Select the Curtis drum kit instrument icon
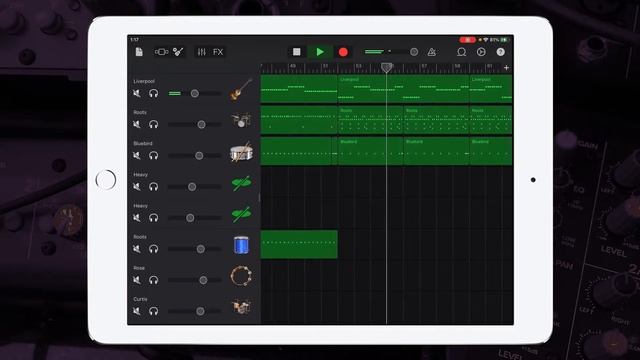 pyautogui.click(x=241, y=307)
